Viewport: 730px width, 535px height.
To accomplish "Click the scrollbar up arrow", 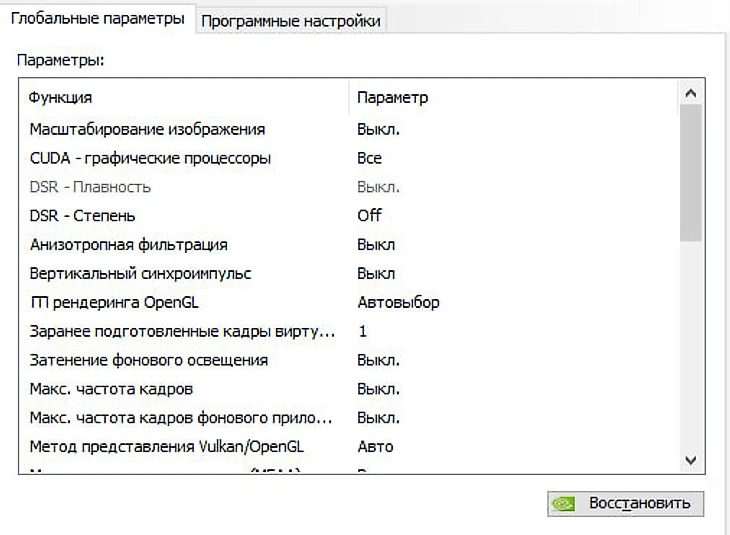I will [689, 95].
